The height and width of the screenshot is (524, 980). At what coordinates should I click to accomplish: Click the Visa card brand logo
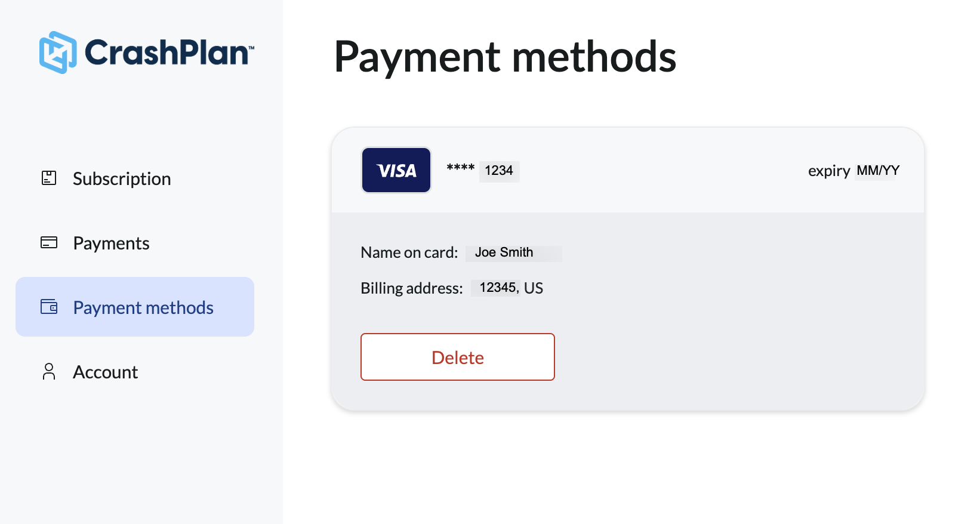pyautogui.click(x=396, y=169)
